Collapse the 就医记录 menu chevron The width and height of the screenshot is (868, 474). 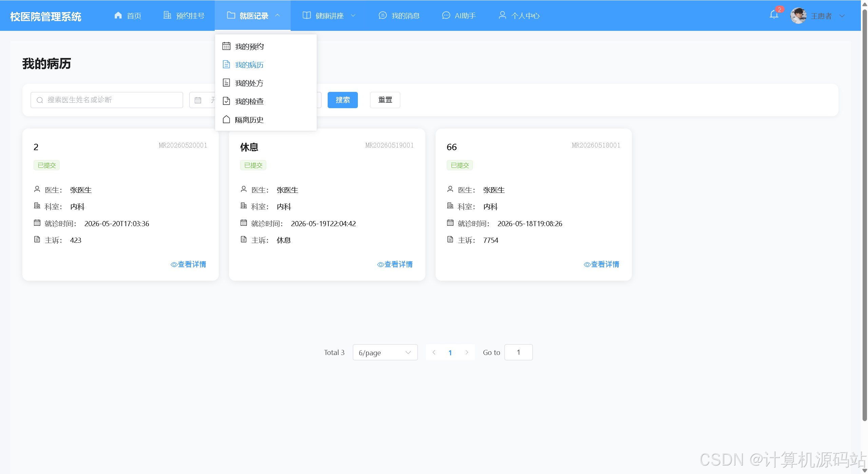[277, 15]
